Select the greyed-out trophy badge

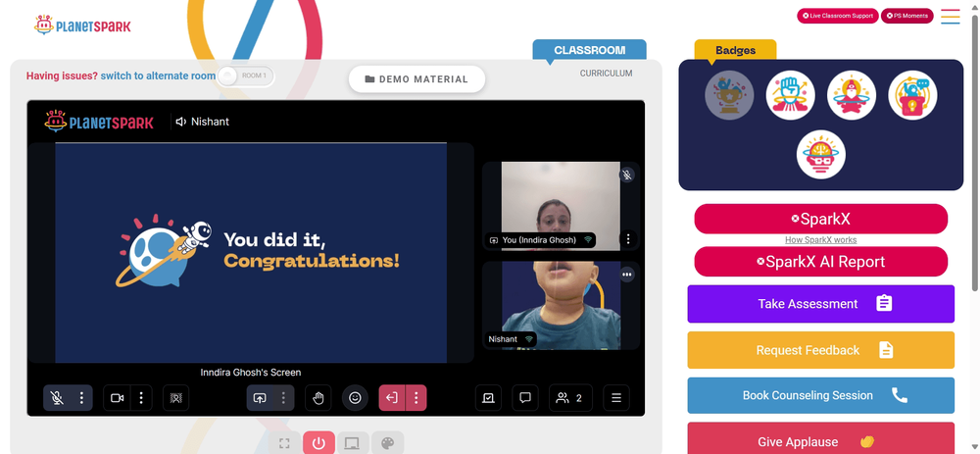pyautogui.click(x=729, y=95)
